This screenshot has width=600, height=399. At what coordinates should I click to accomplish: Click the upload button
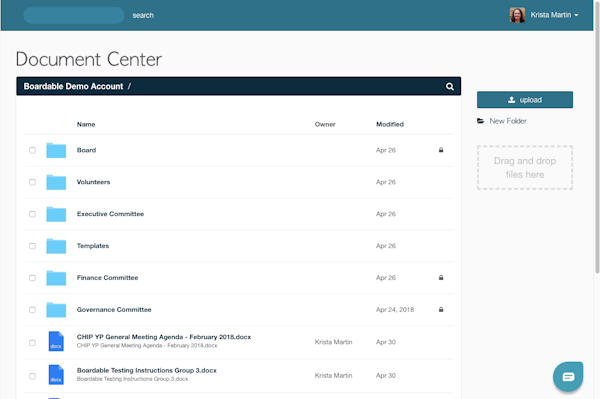[525, 100]
